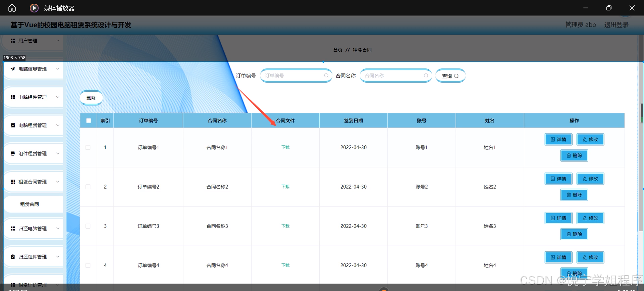
Task: Expand the 电脑组件管理 chevron
Action: 58,97
